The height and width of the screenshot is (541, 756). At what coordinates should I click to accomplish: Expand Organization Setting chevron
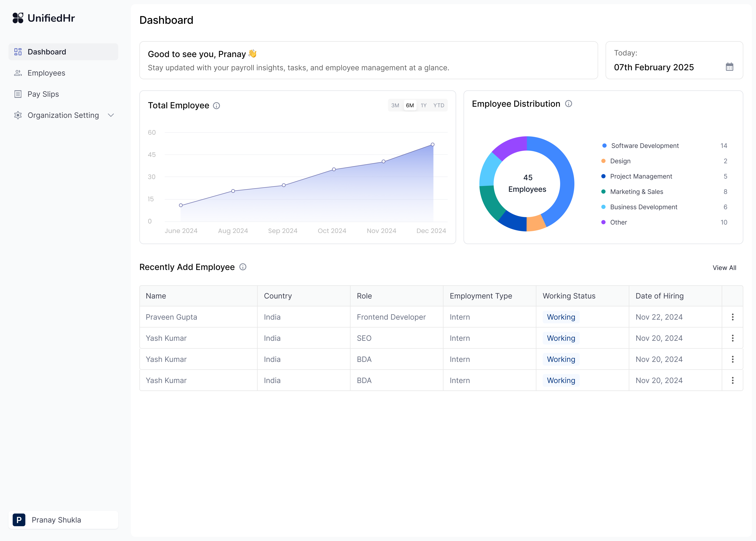point(111,115)
